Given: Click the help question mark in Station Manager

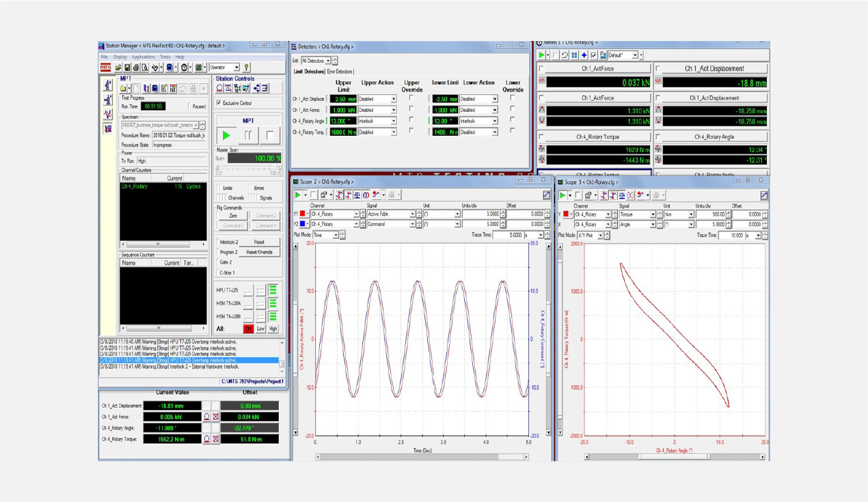Looking at the screenshot, I should pos(247,68).
